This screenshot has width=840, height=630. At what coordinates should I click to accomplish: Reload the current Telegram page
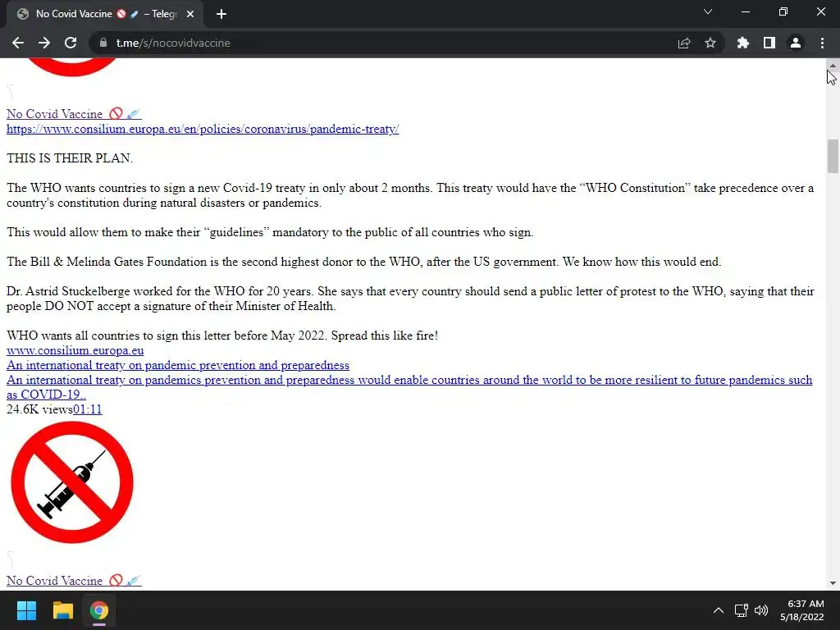pyautogui.click(x=71, y=43)
